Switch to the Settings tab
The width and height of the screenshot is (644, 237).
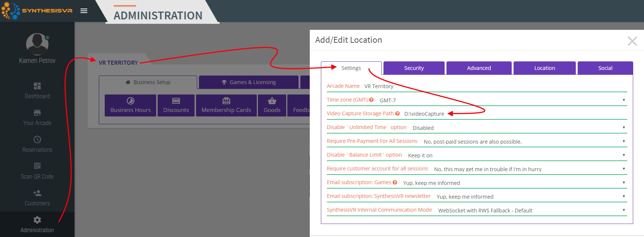coord(351,68)
